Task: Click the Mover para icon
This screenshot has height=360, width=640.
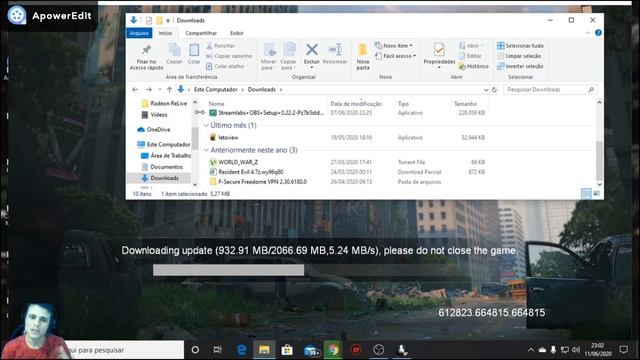Action: click(269, 56)
